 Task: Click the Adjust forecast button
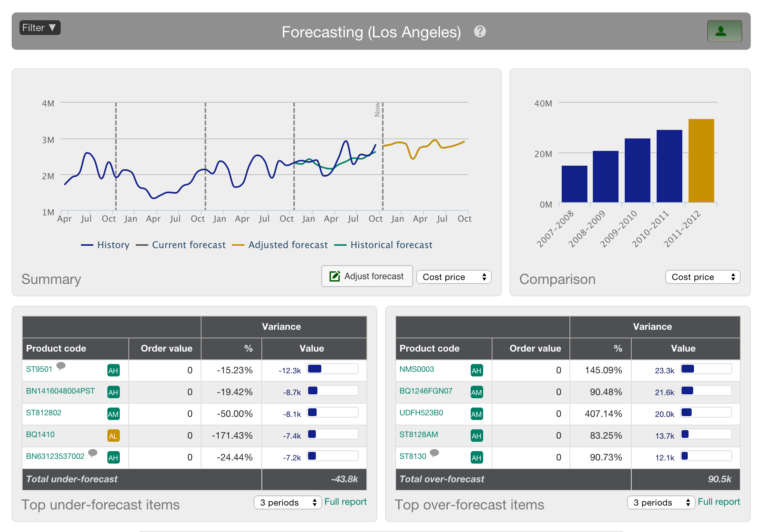click(367, 276)
